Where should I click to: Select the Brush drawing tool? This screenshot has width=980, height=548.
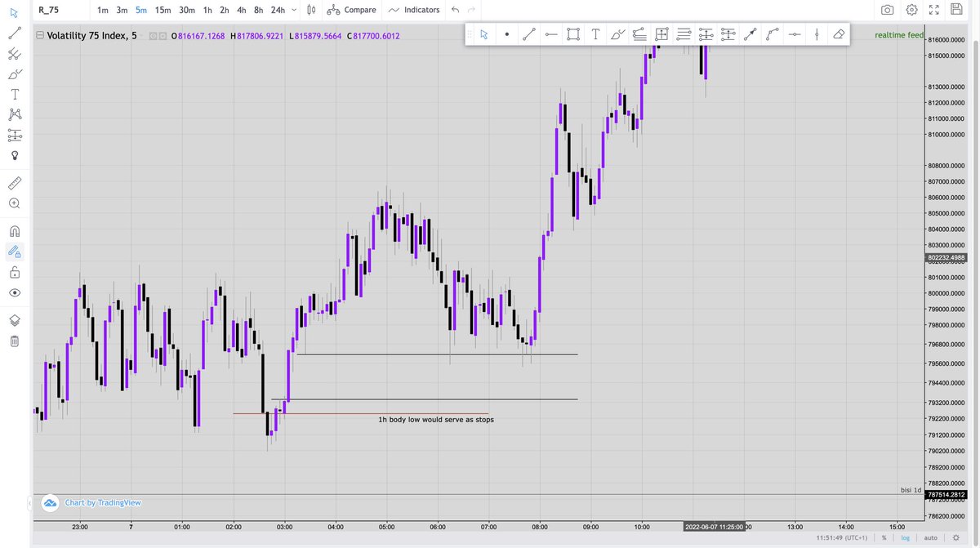pyautogui.click(x=14, y=74)
